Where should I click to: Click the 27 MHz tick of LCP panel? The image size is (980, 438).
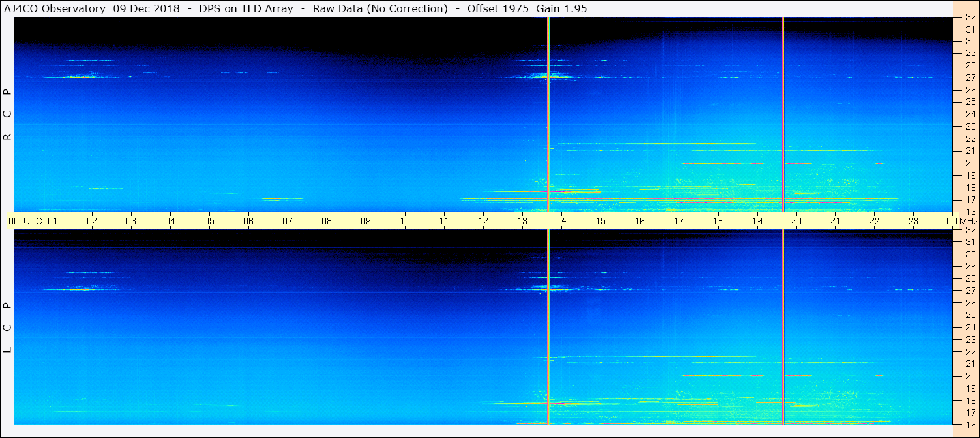970,291
